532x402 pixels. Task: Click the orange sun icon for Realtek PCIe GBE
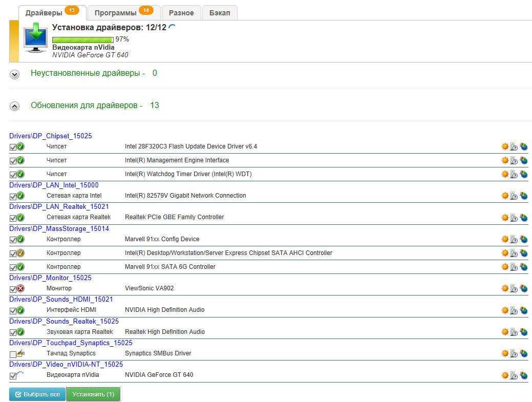tap(505, 218)
